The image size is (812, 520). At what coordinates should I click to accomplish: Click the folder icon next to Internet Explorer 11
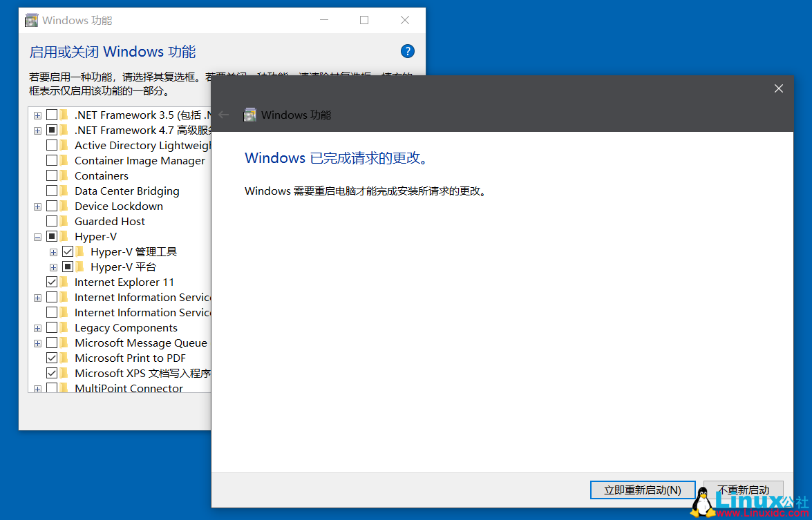(x=64, y=282)
